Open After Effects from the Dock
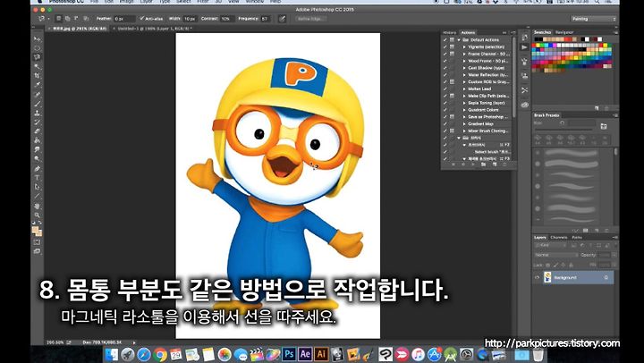Screen dimensions: 644x363 pyautogui.click(x=305, y=353)
